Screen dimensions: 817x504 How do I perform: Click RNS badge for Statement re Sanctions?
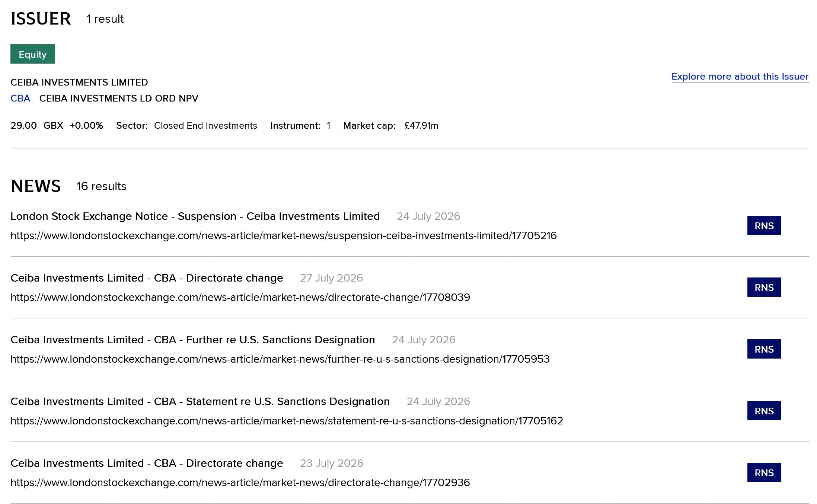pos(764,411)
